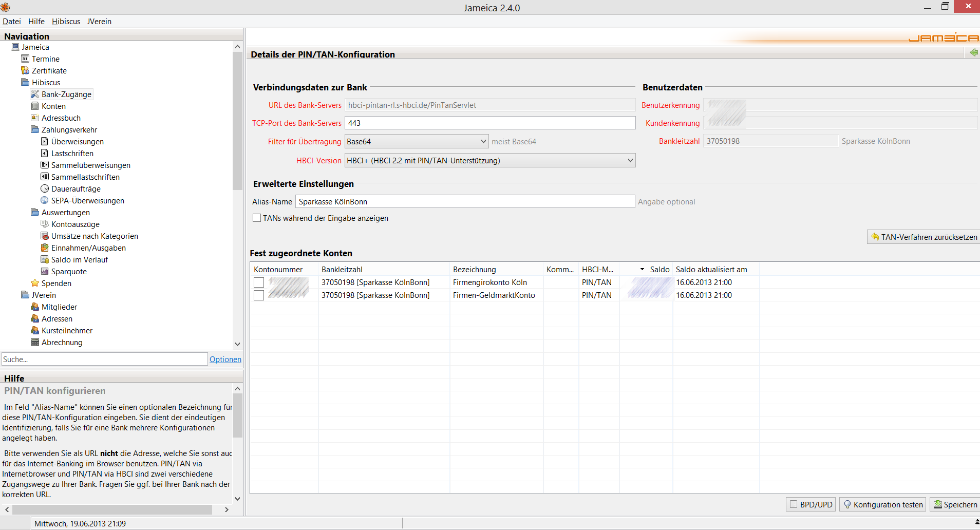The image size is (980, 530).
Task: Open Termine via its calendar icon
Action: coord(25,59)
